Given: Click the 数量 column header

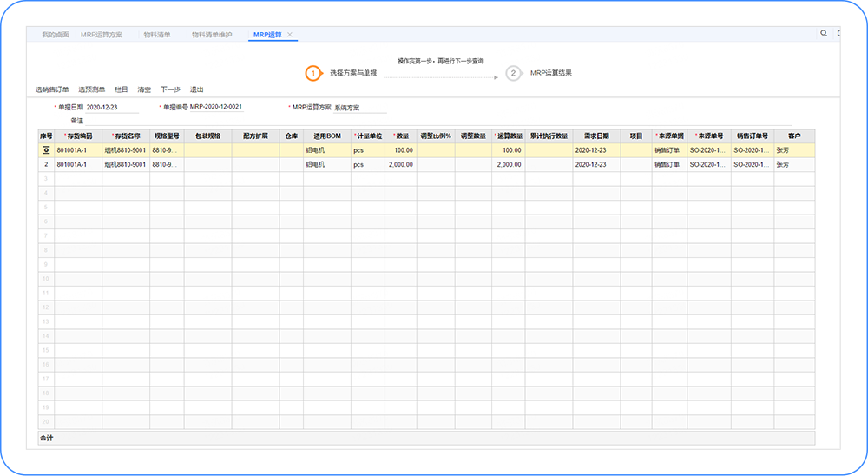Looking at the screenshot, I should (x=401, y=136).
